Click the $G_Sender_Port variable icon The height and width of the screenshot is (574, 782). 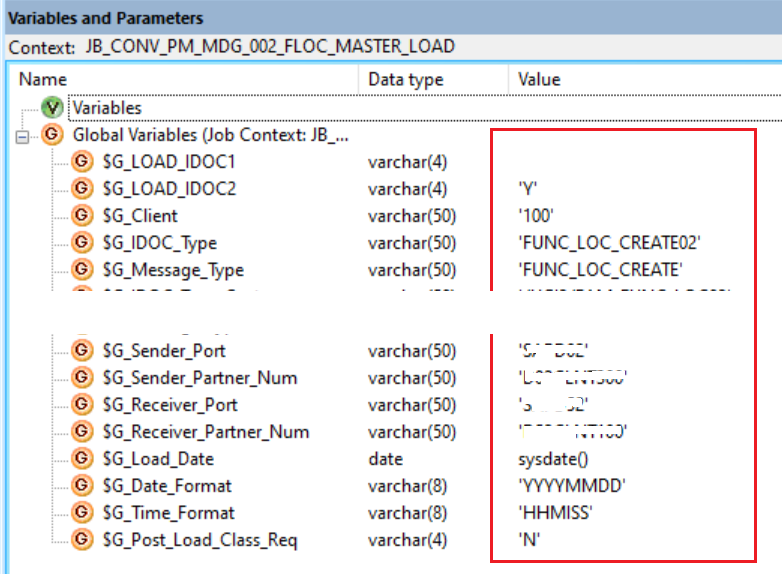coord(82,351)
